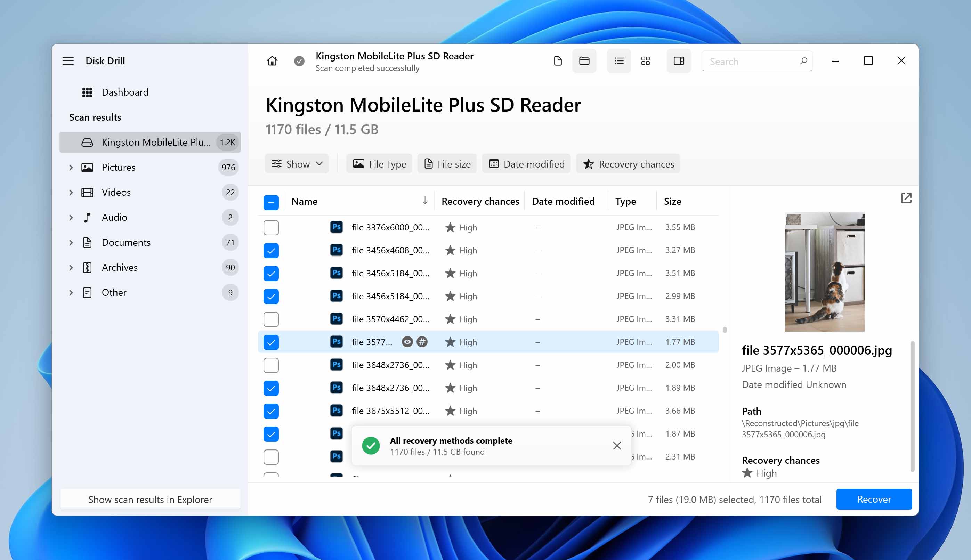Check the 2.00 MB file 3648x2736 checkbox
Viewport: 971px width, 560px height.
pyautogui.click(x=271, y=365)
